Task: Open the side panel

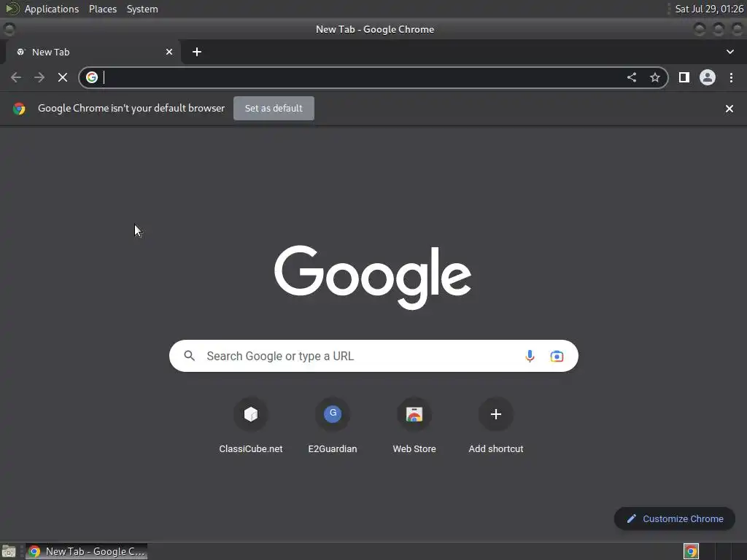Action: [x=684, y=77]
